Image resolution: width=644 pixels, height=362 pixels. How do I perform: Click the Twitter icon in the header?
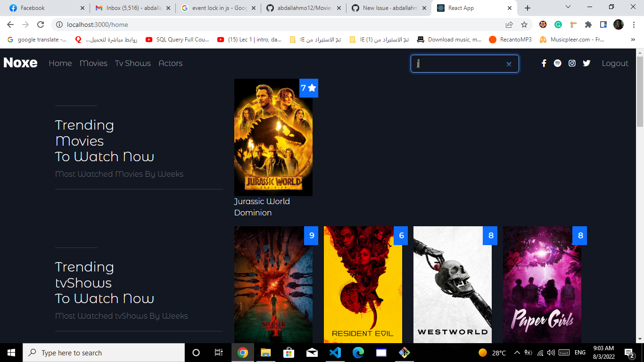(x=586, y=63)
